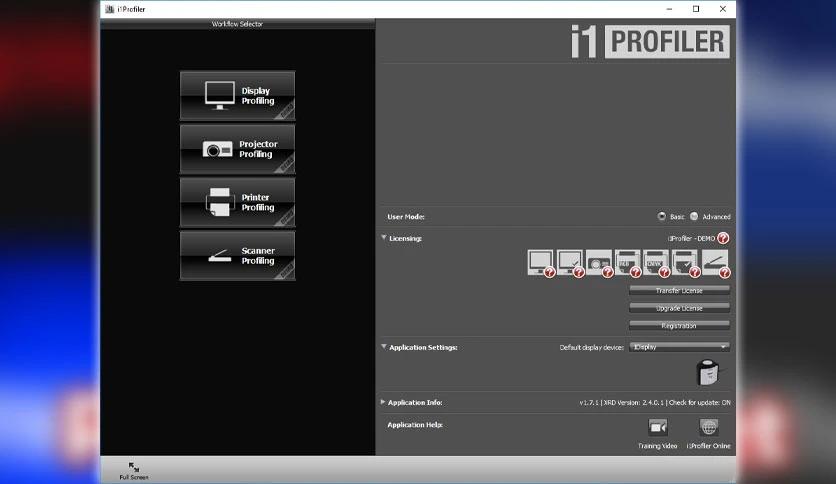Expand the Application Info section
Screen dimensions: 836x484
(x=383, y=402)
